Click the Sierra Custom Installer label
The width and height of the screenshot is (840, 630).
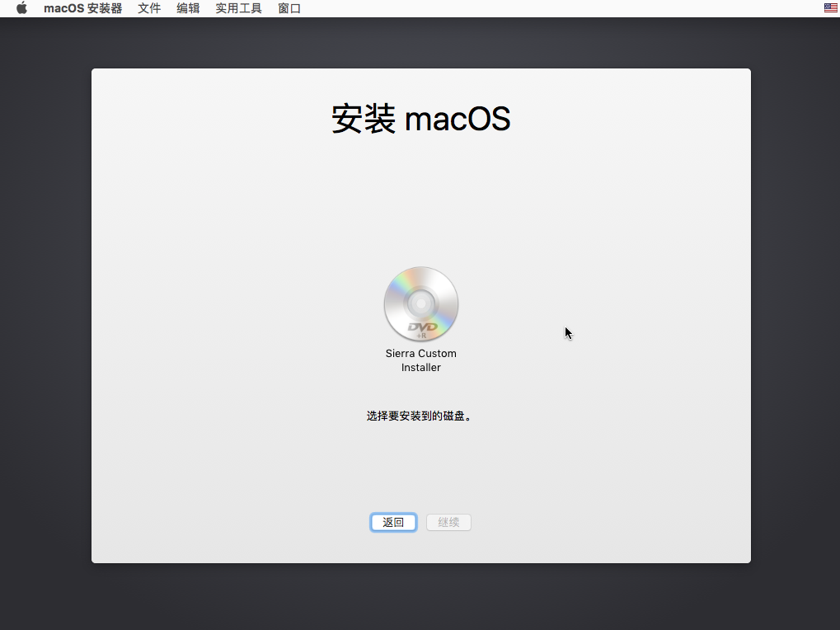[421, 360]
